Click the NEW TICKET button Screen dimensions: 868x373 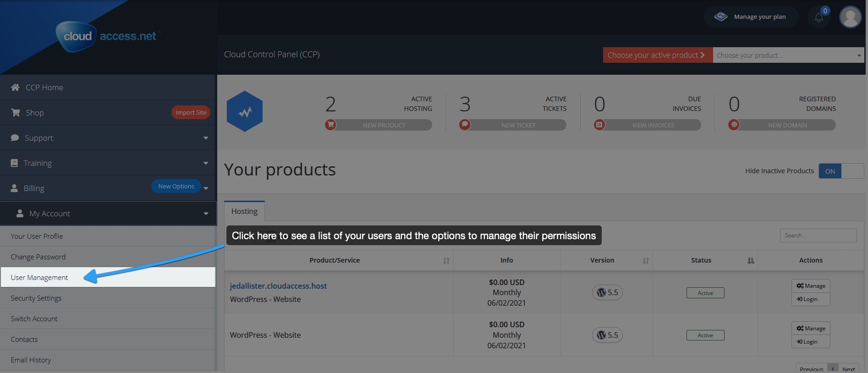point(518,125)
